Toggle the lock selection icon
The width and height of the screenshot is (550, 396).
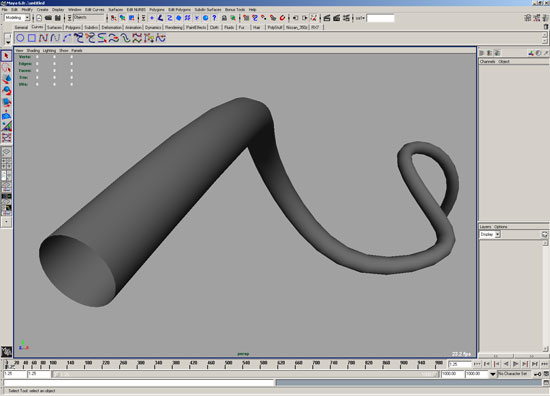point(224,18)
